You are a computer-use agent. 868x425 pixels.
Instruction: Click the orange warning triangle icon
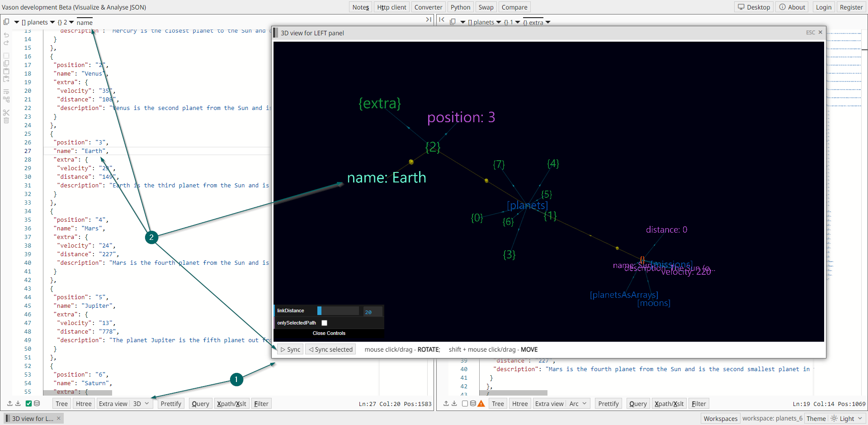(x=481, y=403)
